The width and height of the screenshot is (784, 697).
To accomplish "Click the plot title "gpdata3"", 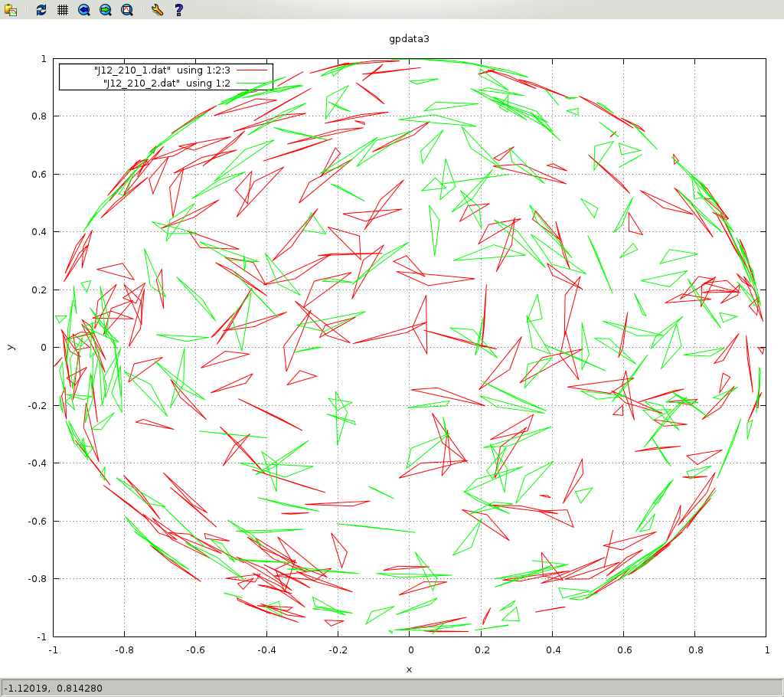I will [409, 38].
